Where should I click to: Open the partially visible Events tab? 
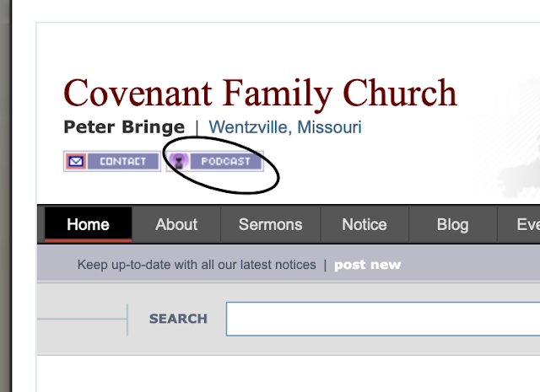pyautogui.click(x=527, y=224)
